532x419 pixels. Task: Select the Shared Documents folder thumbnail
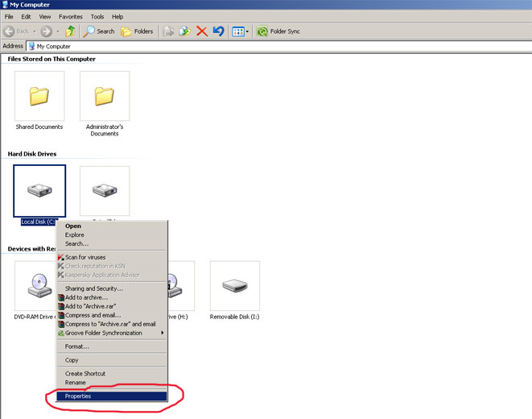coord(39,96)
